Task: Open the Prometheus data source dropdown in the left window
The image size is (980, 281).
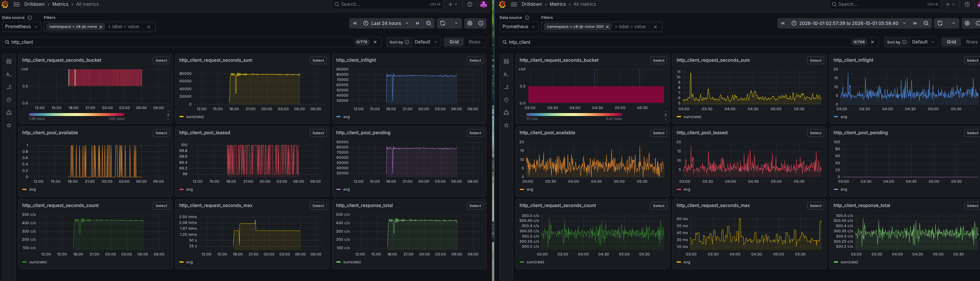Action: click(x=21, y=27)
